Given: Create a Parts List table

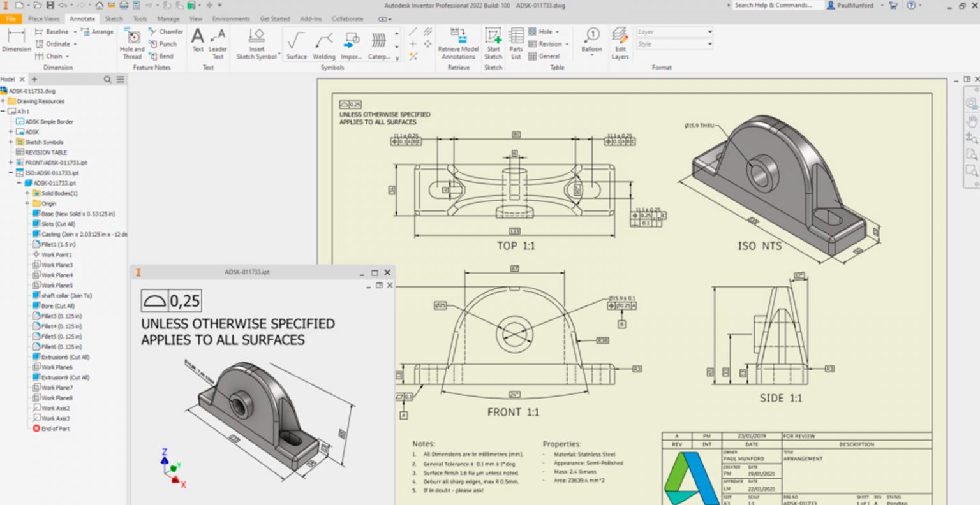Looking at the screenshot, I should coord(515,43).
